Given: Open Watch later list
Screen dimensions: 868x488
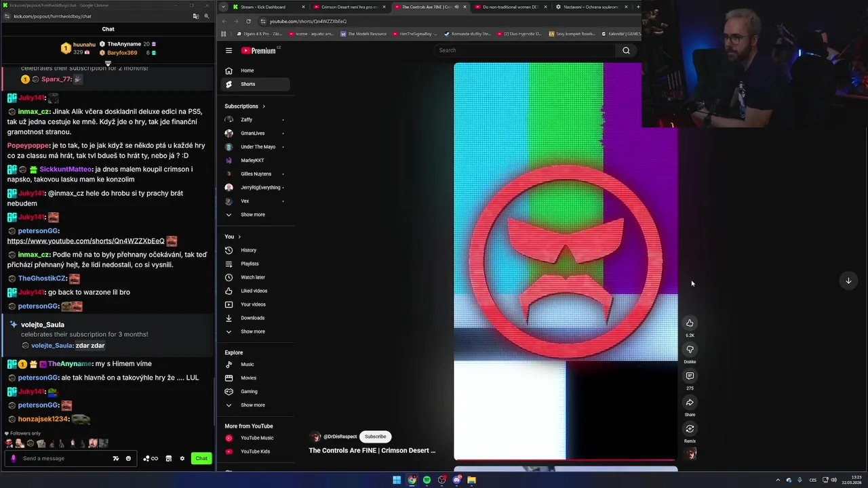Looking at the screenshot, I should pyautogui.click(x=255, y=277).
